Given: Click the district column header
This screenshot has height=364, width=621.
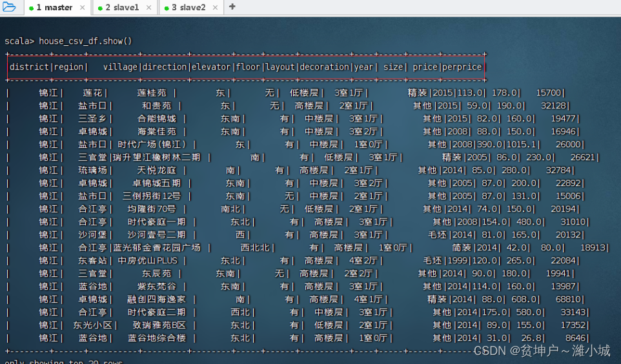Looking at the screenshot, I should pyautogui.click(x=29, y=67).
